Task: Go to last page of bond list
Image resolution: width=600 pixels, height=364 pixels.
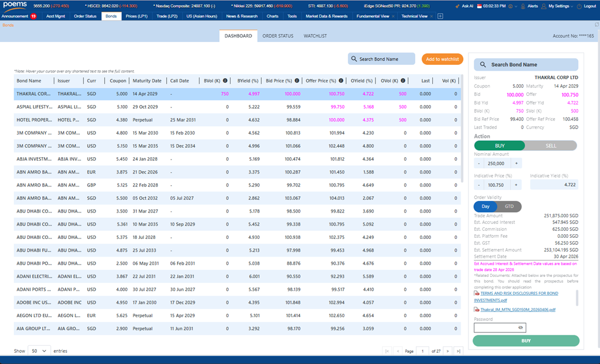Action: coord(458,351)
